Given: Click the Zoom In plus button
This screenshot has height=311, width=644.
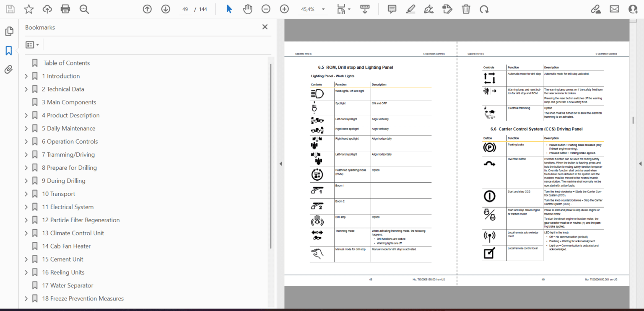Looking at the screenshot, I should point(284,9).
